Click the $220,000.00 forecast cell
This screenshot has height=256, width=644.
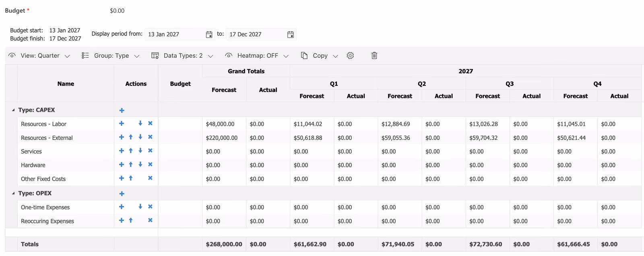224,138
